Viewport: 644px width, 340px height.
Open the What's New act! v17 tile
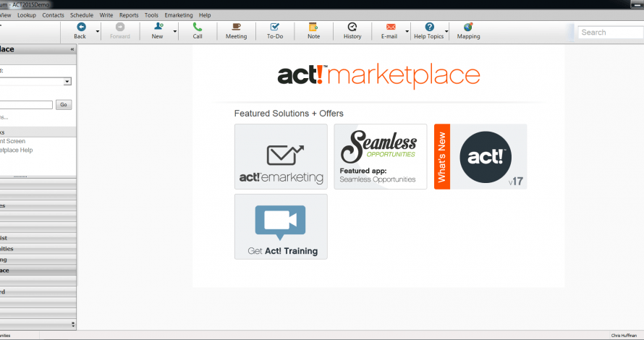click(480, 156)
